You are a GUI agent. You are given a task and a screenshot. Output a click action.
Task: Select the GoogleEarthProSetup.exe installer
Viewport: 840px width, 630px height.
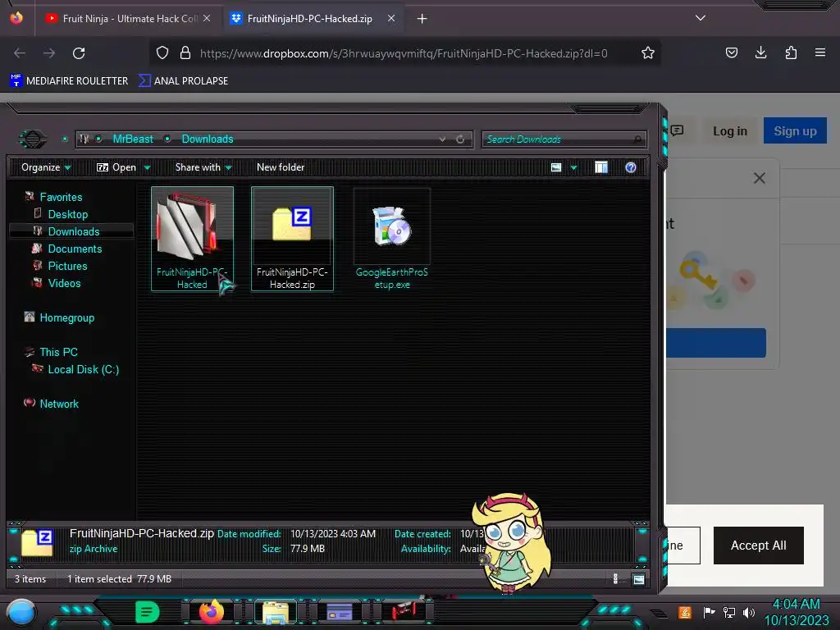(x=391, y=239)
